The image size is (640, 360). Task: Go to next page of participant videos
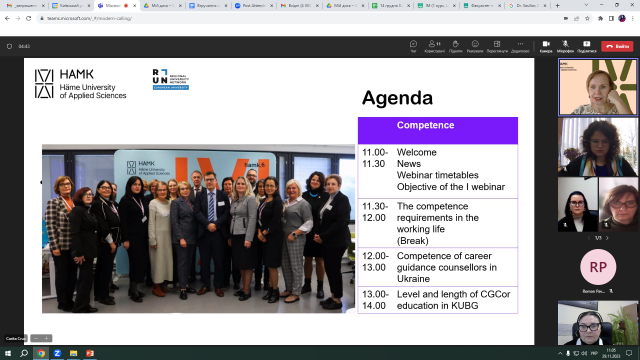pyautogui.click(x=607, y=238)
